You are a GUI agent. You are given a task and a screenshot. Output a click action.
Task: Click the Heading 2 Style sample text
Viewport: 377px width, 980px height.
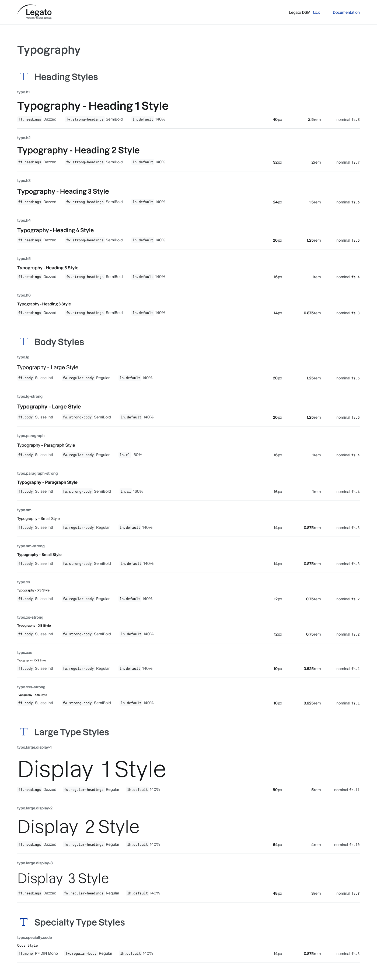tap(78, 150)
